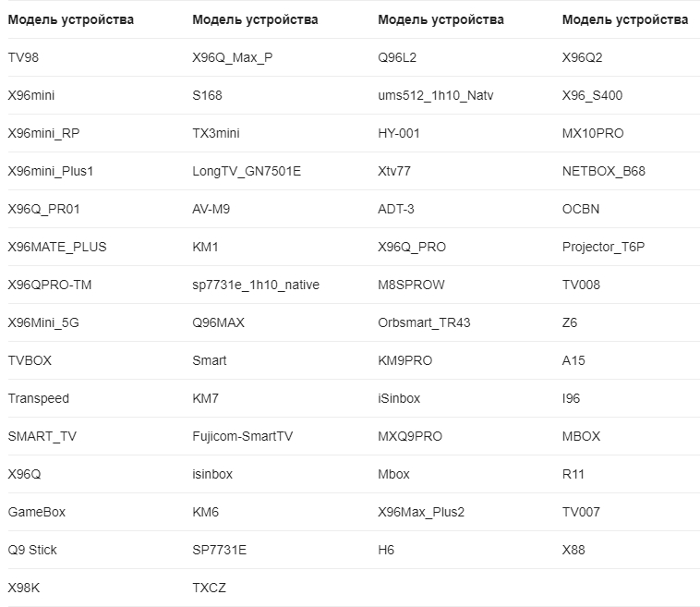Image resolution: width=700 pixels, height=607 pixels.
Task: Click the X96Max_Plus2 model
Action: (x=421, y=513)
